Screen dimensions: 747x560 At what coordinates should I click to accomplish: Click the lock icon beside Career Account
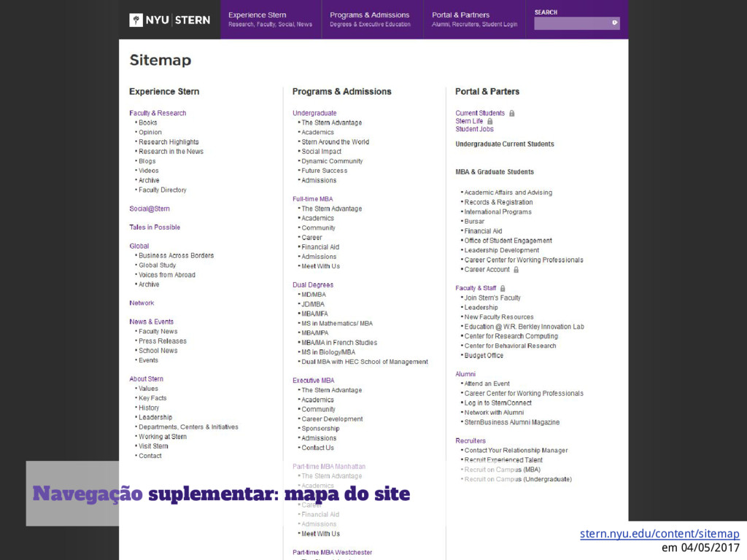516,270
